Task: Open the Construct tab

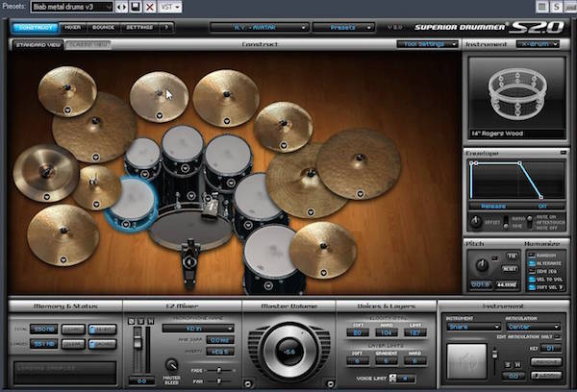Action: 35,28
